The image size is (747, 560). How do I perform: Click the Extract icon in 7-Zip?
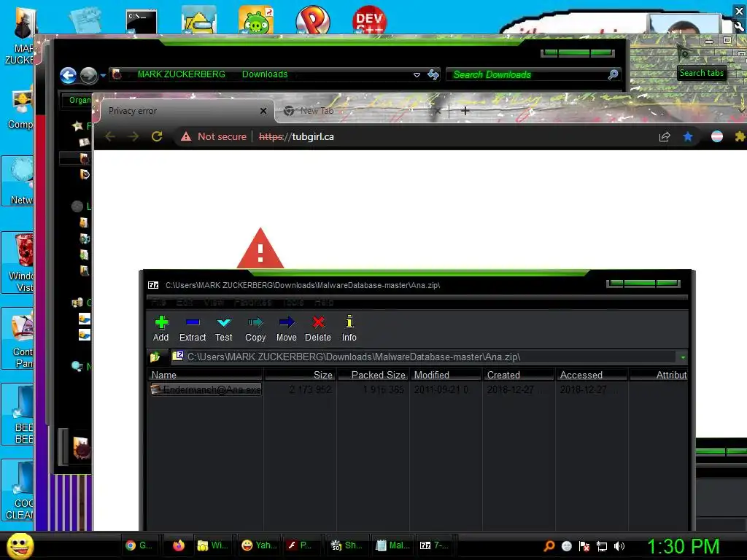click(x=193, y=328)
